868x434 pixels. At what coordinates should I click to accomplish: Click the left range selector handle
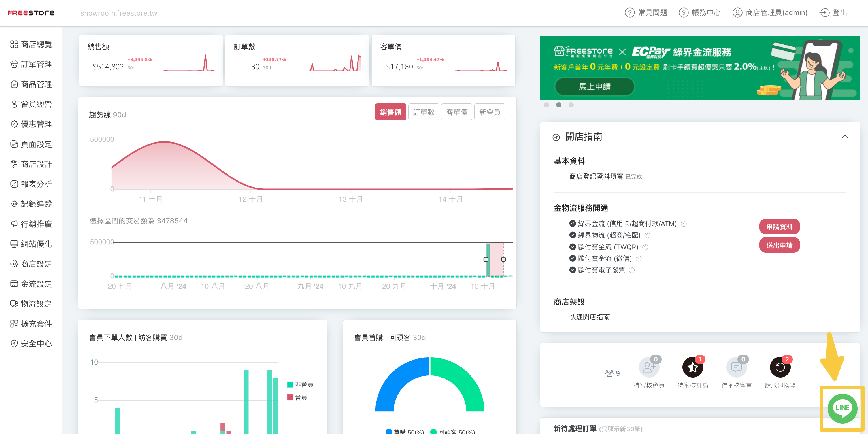pos(486,259)
